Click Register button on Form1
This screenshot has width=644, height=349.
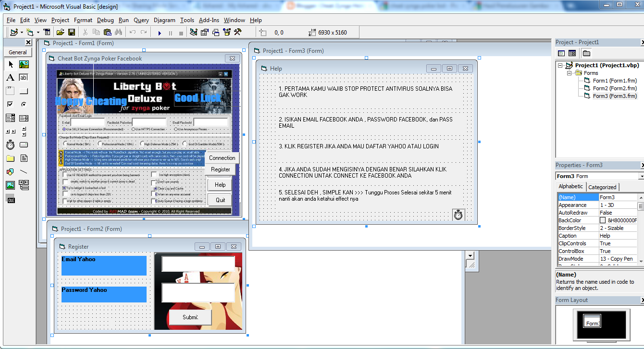[220, 169]
